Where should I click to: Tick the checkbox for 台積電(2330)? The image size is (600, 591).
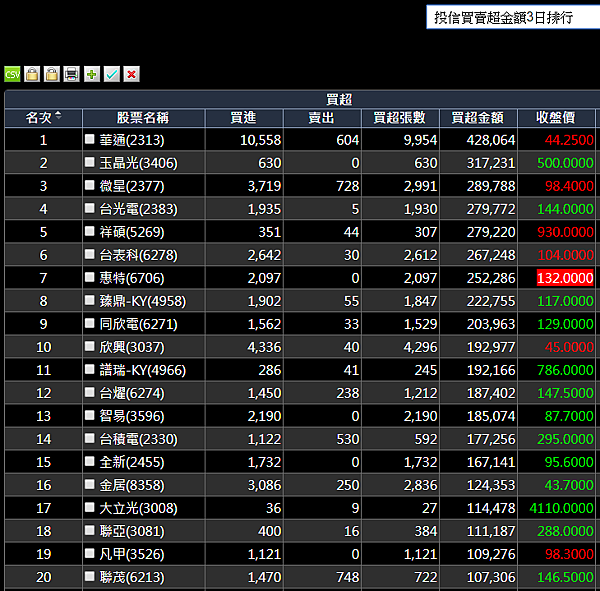click(90, 438)
